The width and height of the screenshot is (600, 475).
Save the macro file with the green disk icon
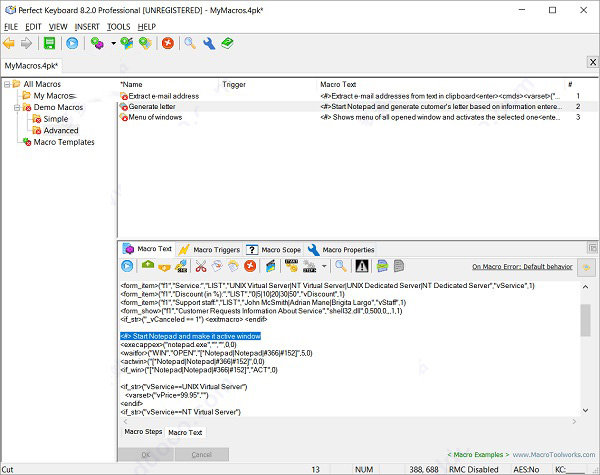click(x=49, y=44)
